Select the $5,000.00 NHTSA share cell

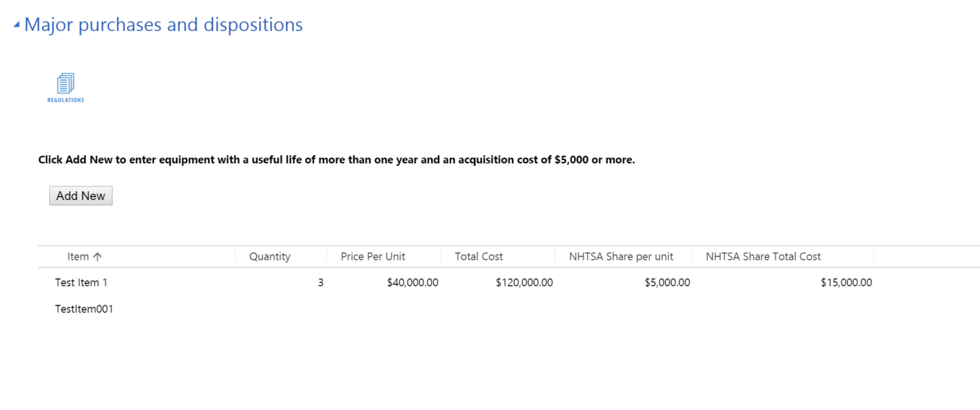[667, 283]
